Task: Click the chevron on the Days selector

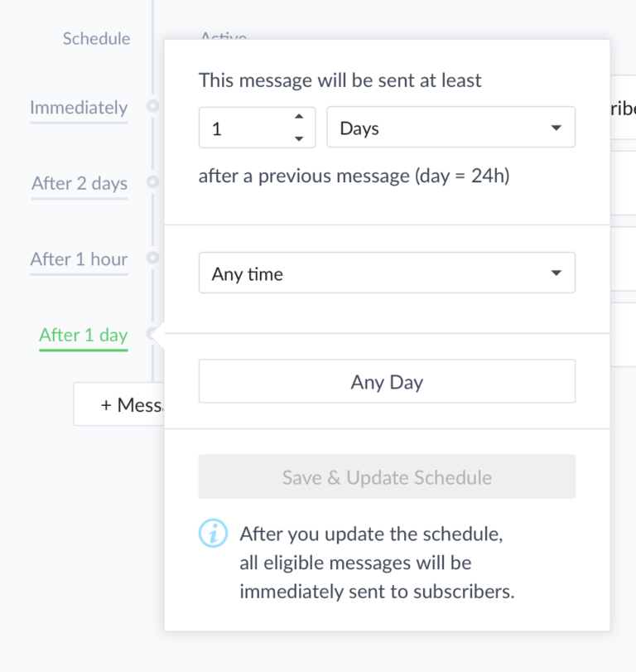Action: coord(556,127)
